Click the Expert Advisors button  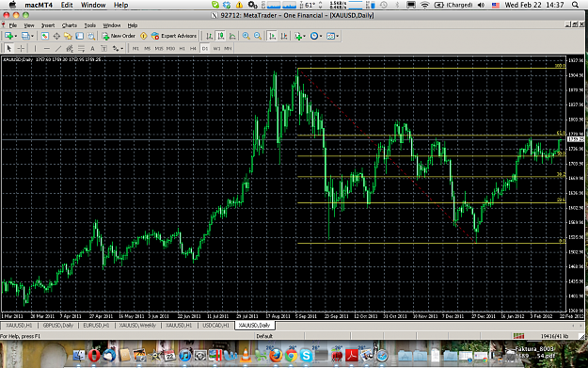[x=174, y=36]
